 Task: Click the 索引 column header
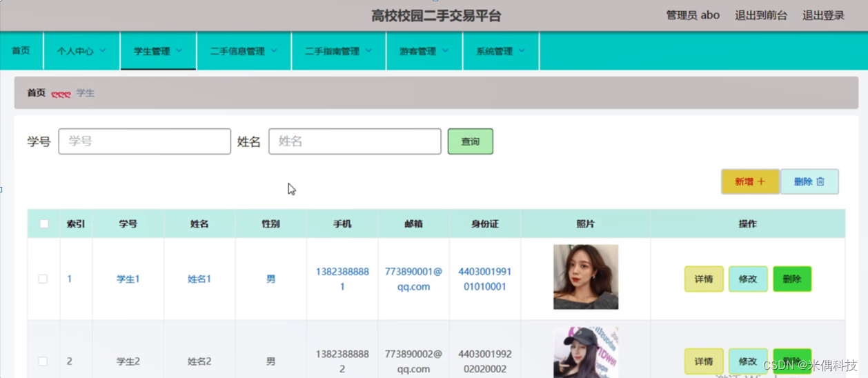point(76,223)
